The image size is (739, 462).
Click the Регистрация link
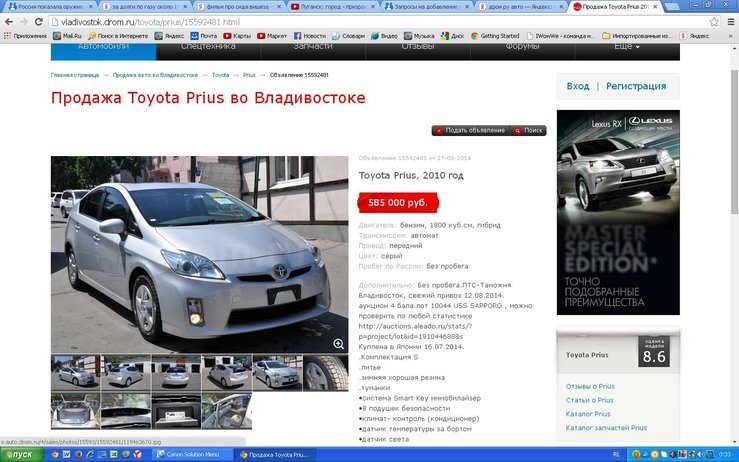(635, 87)
